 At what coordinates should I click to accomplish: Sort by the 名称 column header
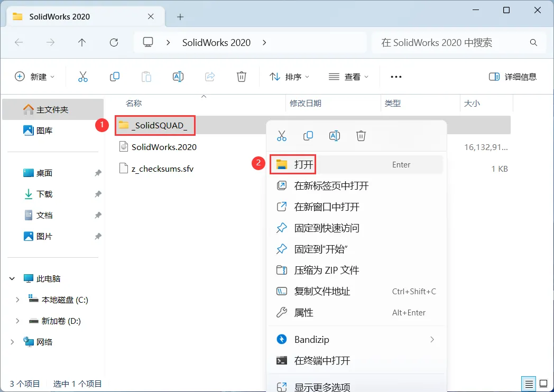[x=134, y=104]
